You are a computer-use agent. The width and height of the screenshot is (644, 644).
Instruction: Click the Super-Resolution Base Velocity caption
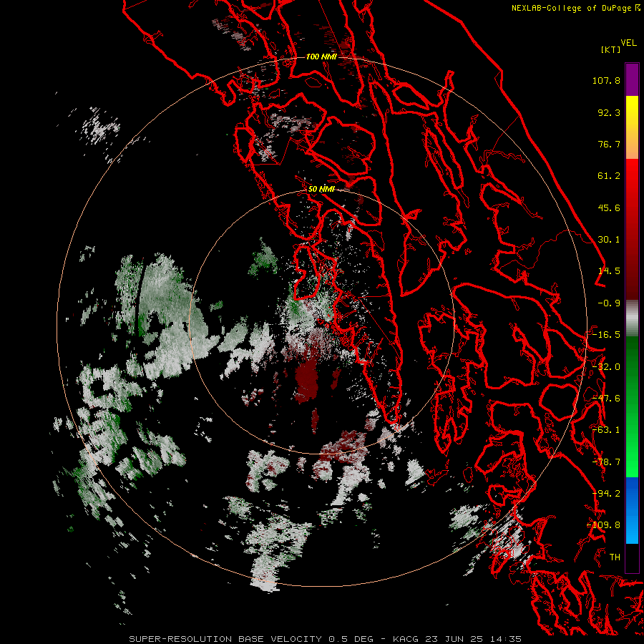pyautogui.click(x=326, y=639)
